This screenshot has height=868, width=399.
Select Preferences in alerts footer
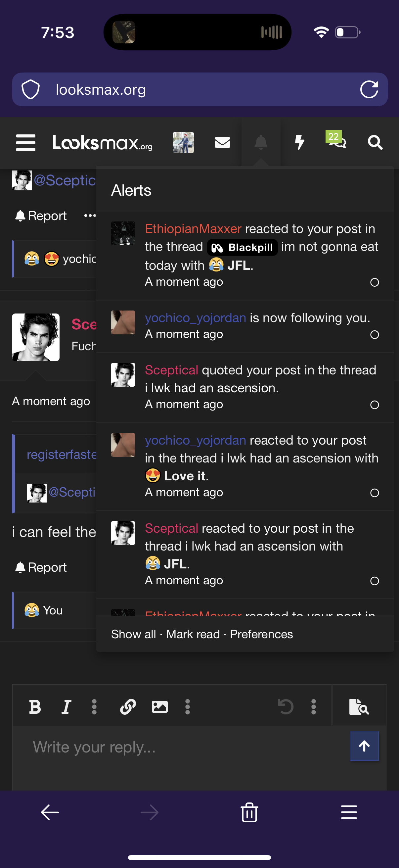pos(261,634)
